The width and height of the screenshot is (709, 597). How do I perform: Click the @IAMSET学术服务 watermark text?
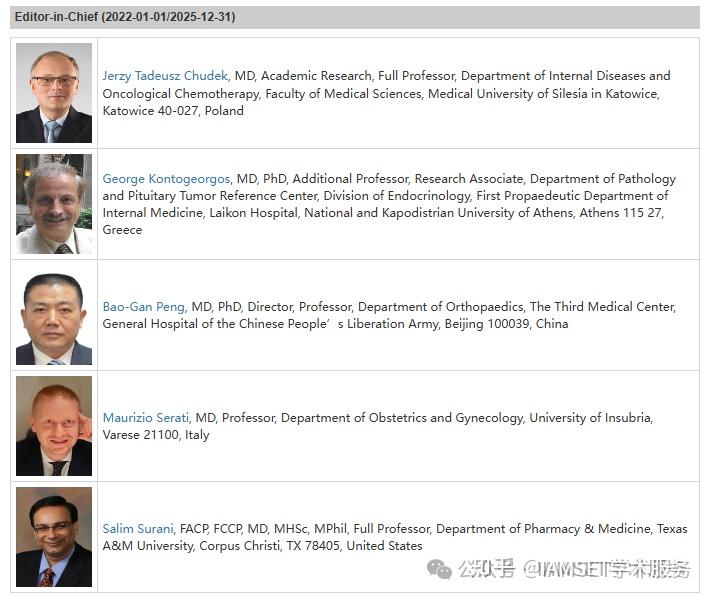click(608, 570)
